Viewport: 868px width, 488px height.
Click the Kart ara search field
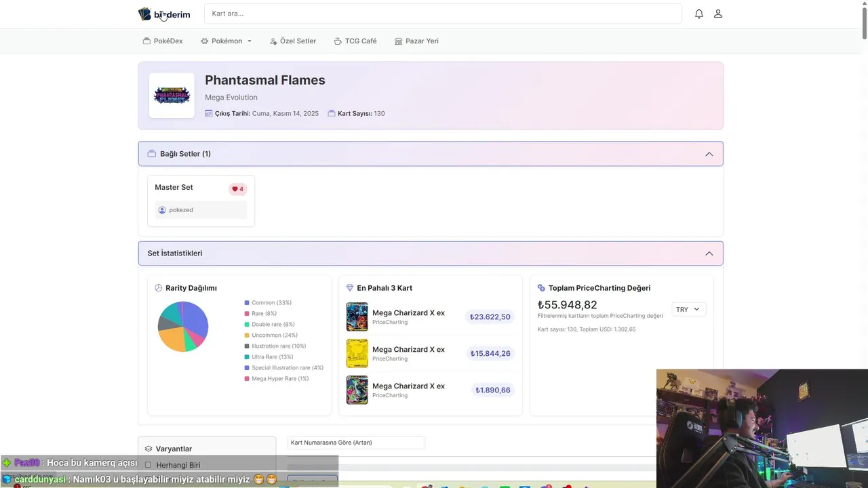tap(443, 14)
